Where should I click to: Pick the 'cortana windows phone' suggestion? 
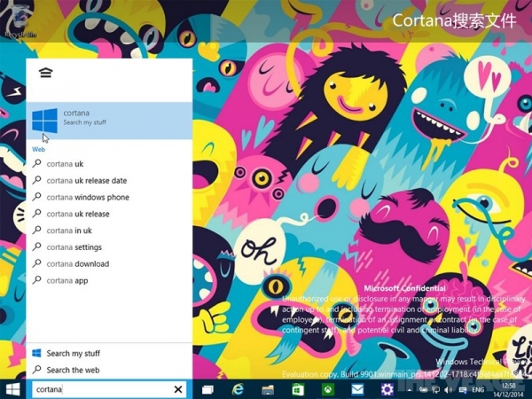pyautogui.click(x=109, y=197)
